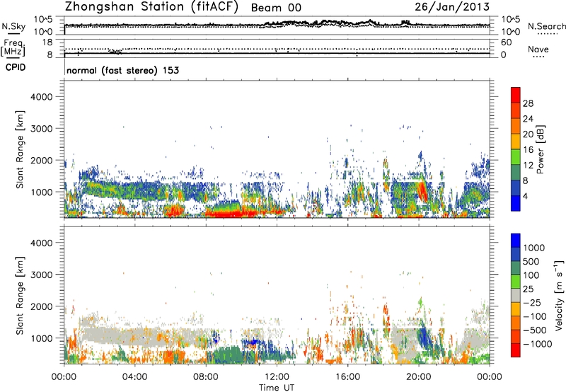Click "4" on the Power colorbar
Viewport: 566px width, 392px height.
pos(526,197)
